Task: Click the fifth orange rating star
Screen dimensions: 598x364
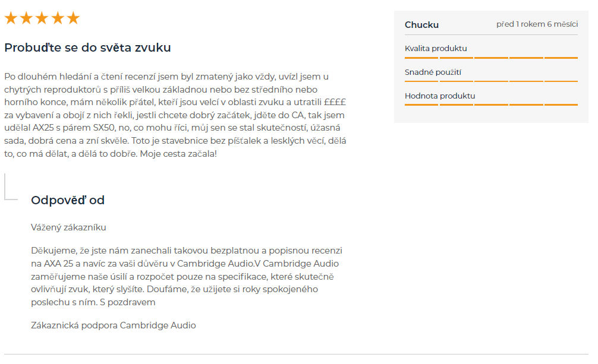Action: tap(73, 18)
